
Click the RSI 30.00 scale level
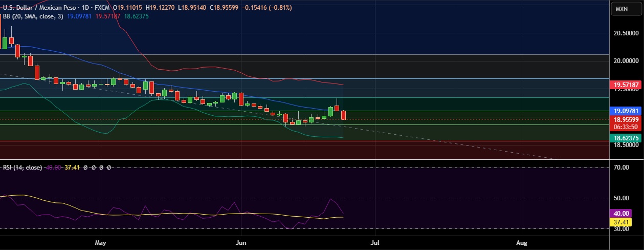pyautogui.click(x=621, y=229)
